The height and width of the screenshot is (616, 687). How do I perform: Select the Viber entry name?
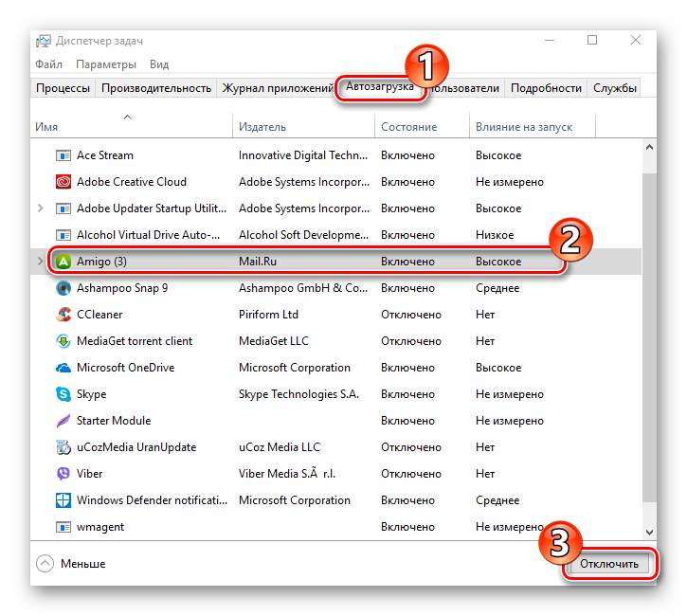click(89, 474)
